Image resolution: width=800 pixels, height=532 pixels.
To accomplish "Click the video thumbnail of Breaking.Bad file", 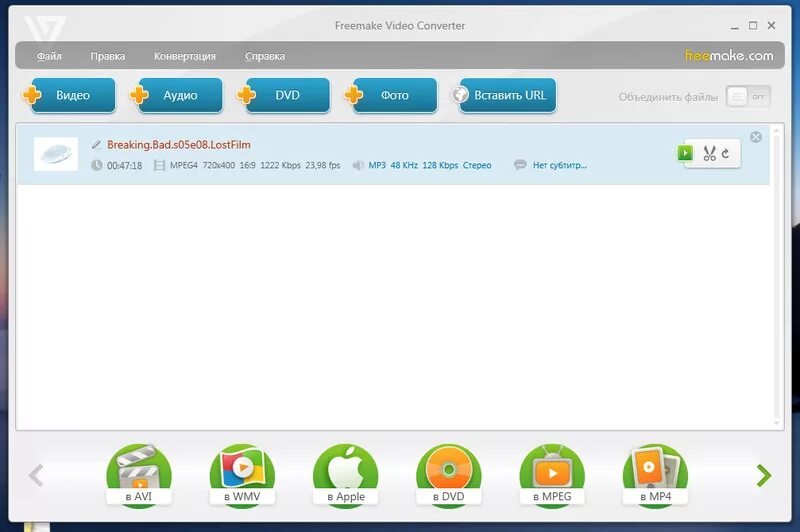I will pos(56,154).
